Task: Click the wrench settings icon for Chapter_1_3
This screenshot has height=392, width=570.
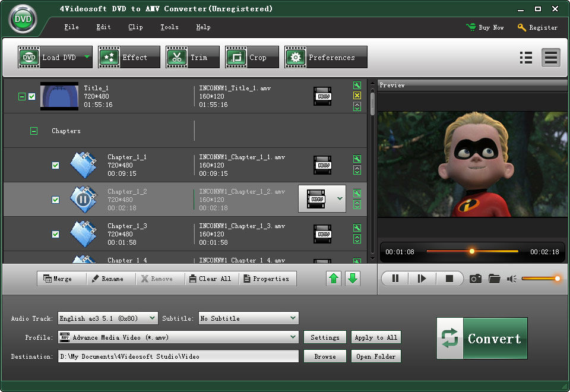Action: point(357,227)
